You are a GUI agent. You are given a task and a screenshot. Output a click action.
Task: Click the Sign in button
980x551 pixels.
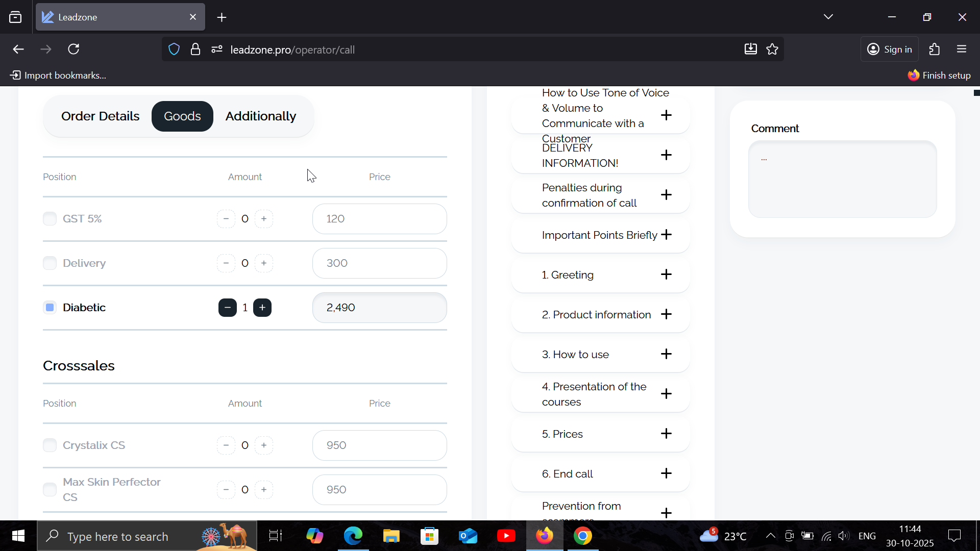pos(889,49)
